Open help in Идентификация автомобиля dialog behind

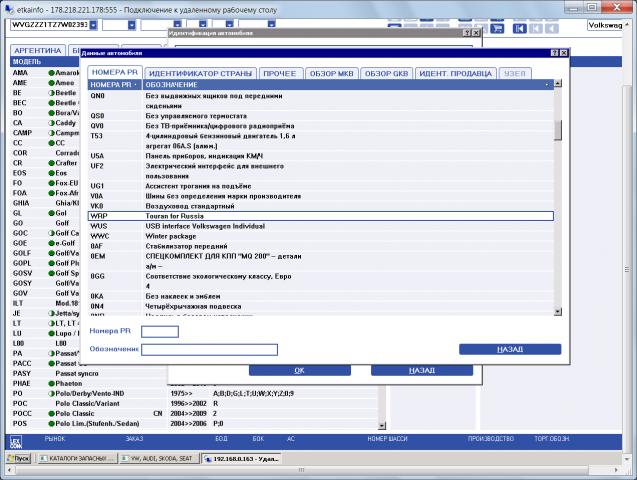[x=467, y=33]
